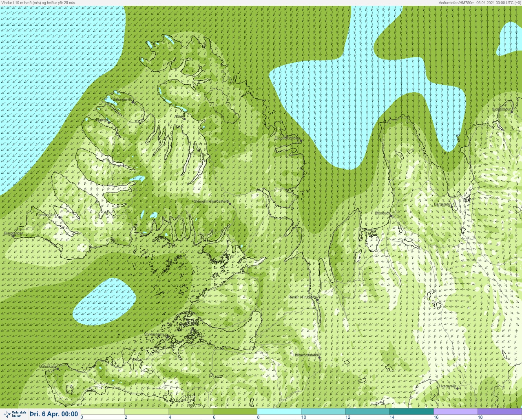The height and width of the screenshot is (420, 522).
Task: Select the 14–16 m/s dark teal legend swatch
Action: 411,411
